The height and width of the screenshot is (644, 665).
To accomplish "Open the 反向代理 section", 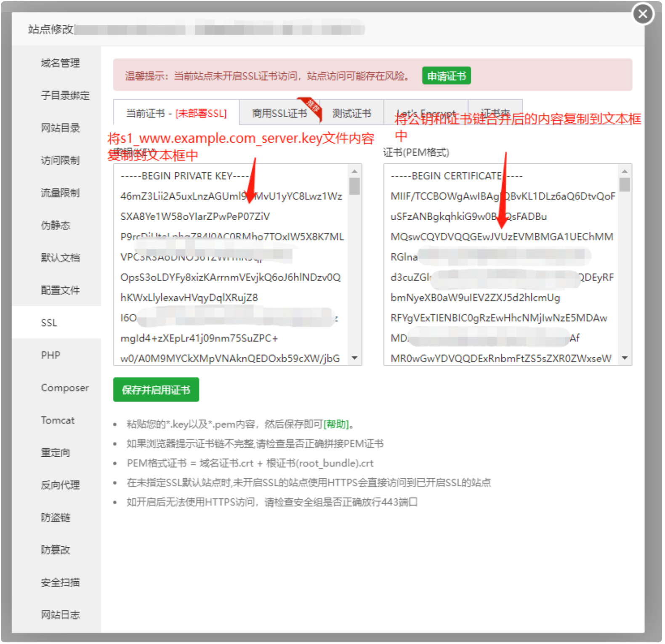I will (60, 485).
